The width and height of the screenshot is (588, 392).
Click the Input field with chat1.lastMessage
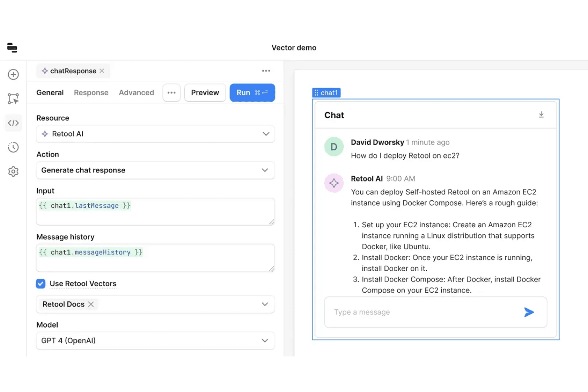[x=155, y=211]
